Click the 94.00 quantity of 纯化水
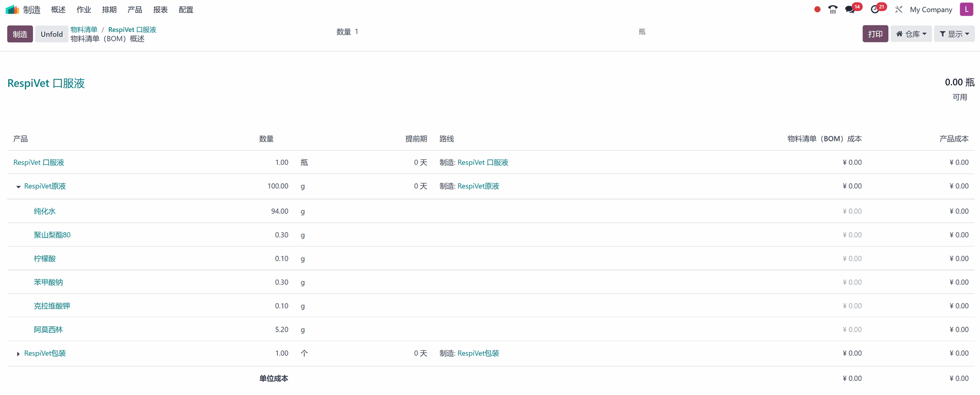The image size is (980, 395). pyautogui.click(x=280, y=211)
